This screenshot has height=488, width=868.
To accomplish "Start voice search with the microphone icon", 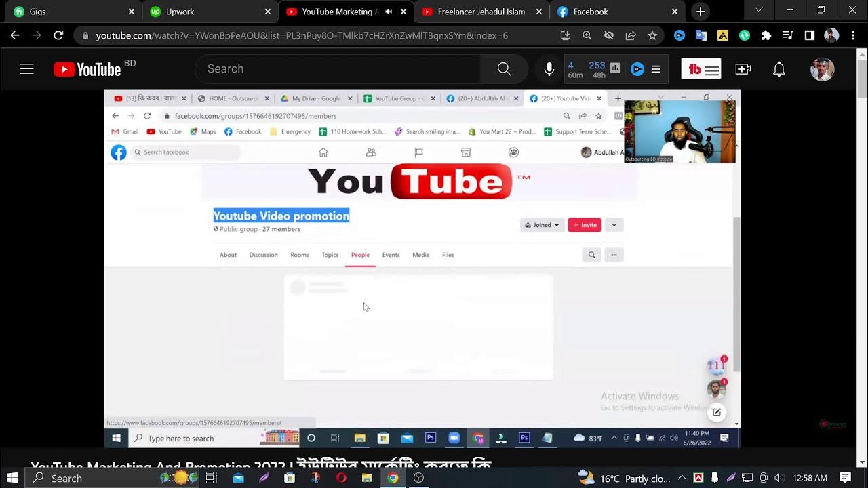I will tap(549, 69).
